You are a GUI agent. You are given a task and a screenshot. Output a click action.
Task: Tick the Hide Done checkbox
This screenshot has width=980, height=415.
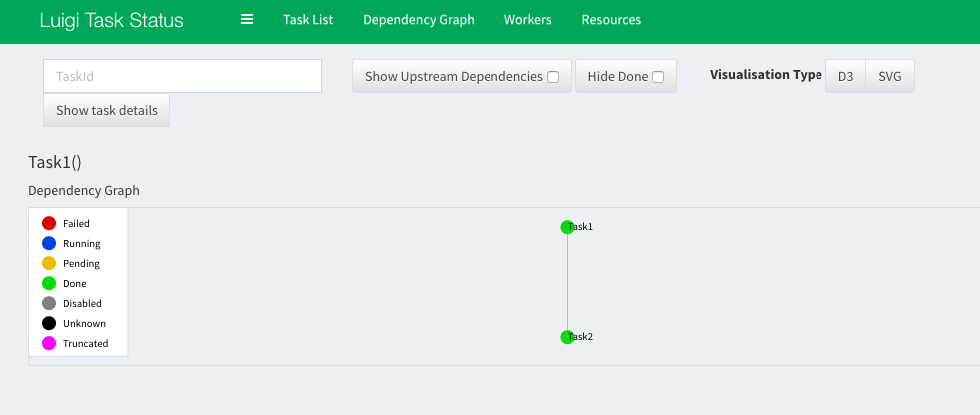tap(658, 77)
